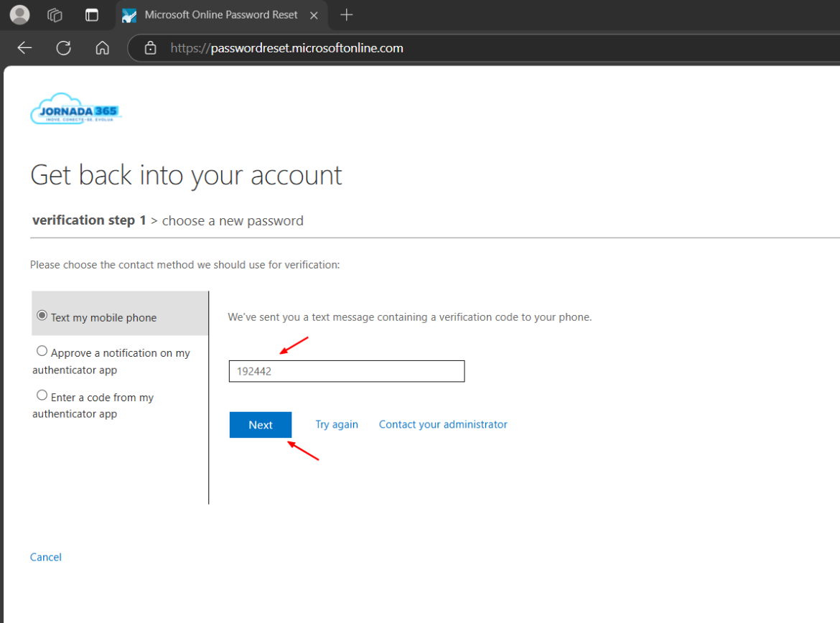Screen dimensions: 840x623
Task: Click the browser home icon
Action: pos(102,47)
